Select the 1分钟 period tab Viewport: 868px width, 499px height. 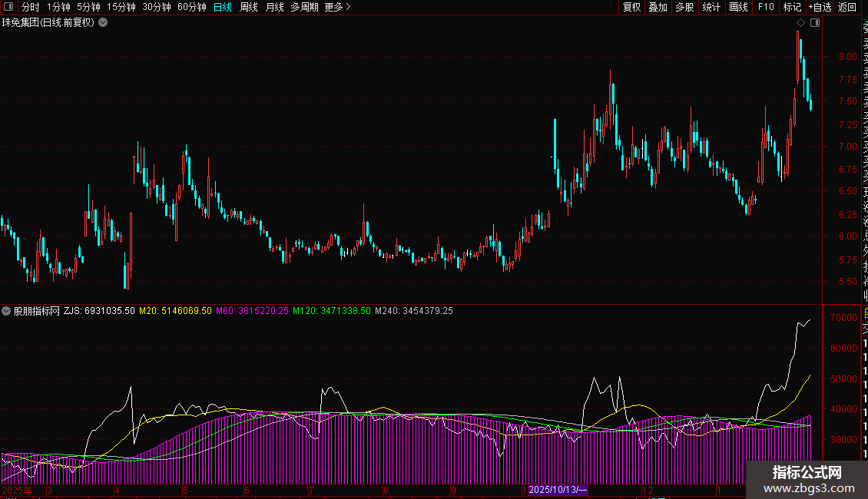(x=58, y=7)
